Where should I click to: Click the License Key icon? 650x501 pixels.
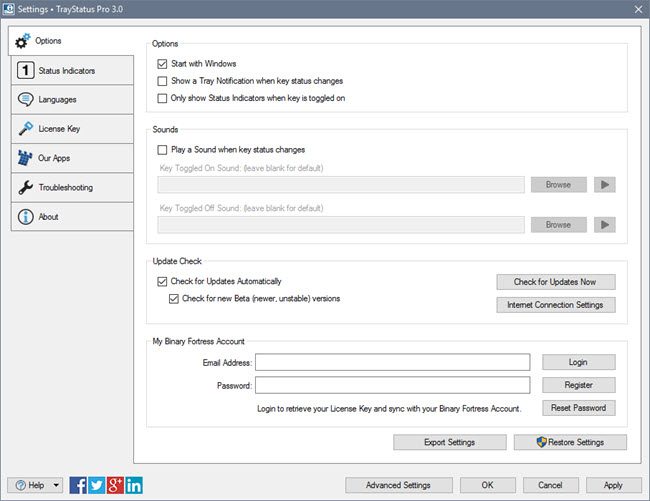click(x=26, y=128)
